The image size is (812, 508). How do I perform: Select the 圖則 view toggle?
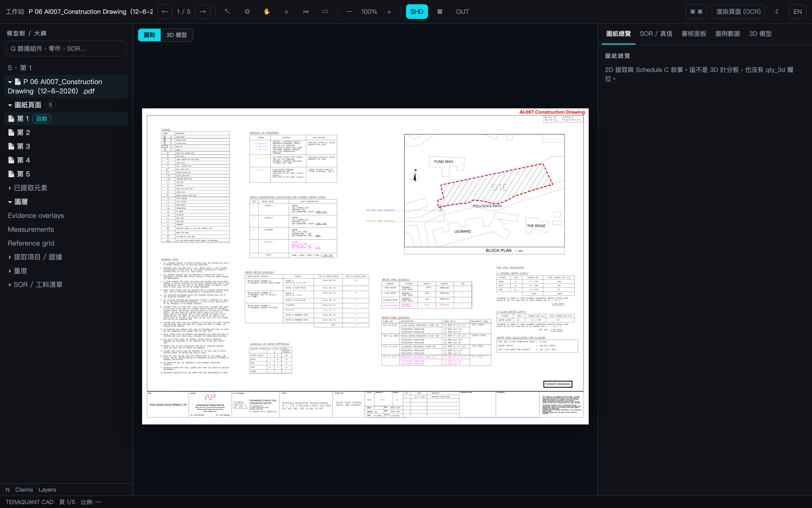pos(149,35)
